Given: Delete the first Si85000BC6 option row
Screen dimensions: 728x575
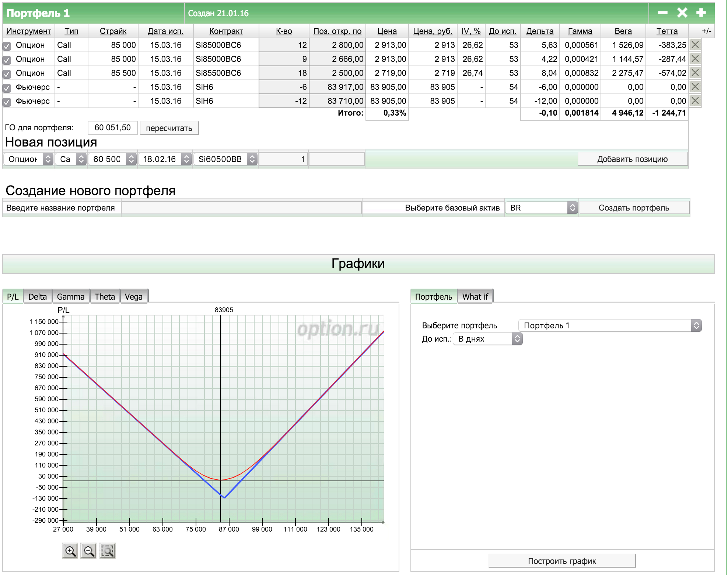Looking at the screenshot, I should click(695, 45).
